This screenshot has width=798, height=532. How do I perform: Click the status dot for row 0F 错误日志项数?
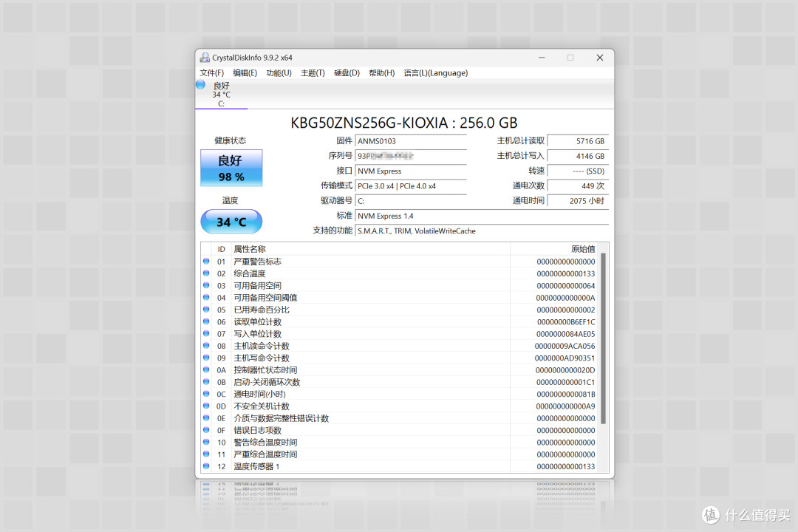[x=206, y=430]
